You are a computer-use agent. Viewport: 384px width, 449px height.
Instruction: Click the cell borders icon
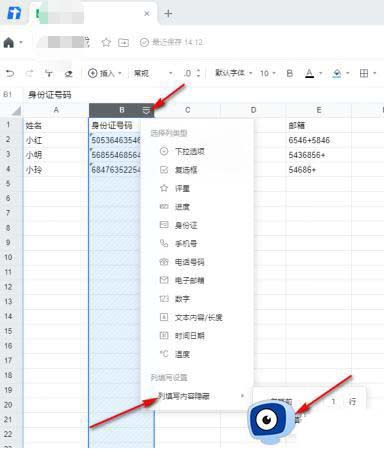(x=364, y=73)
